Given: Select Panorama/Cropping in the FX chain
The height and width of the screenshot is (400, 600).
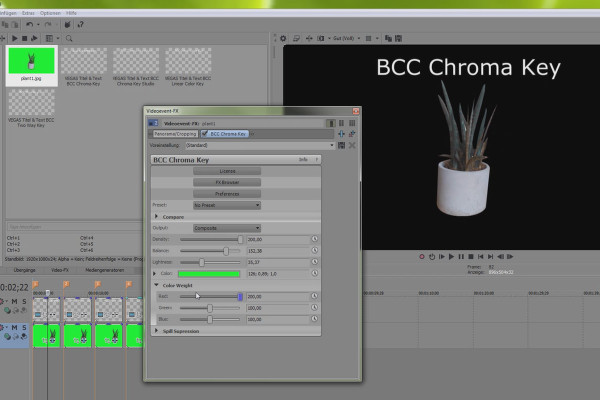Looking at the screenshot, I should [x=175, y=134].
